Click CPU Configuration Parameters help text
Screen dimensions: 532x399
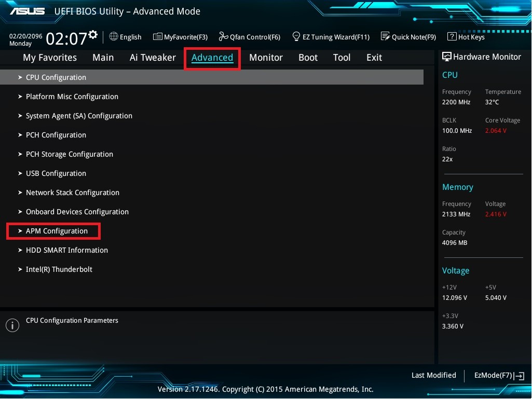coord(72,321)
